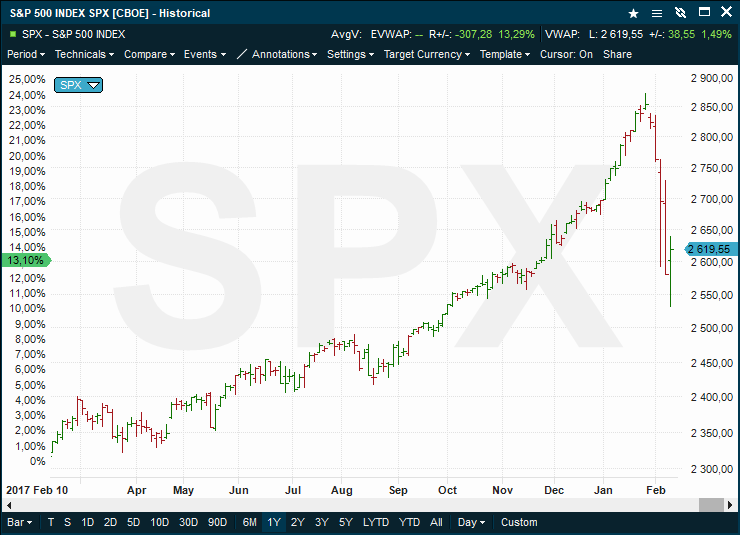Click the 2017 Feb 10 start date label
Viewport: 740px width, 535px height.
[x=37, y=490]
